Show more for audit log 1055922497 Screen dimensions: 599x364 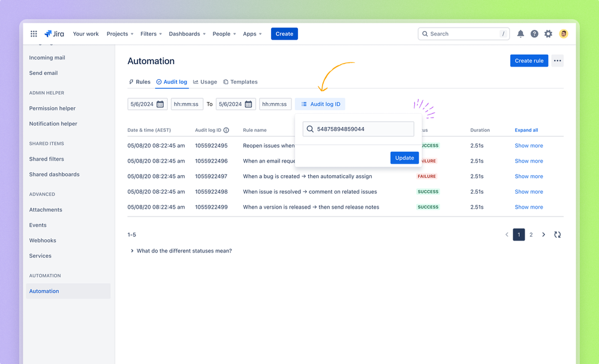[529, 176]
